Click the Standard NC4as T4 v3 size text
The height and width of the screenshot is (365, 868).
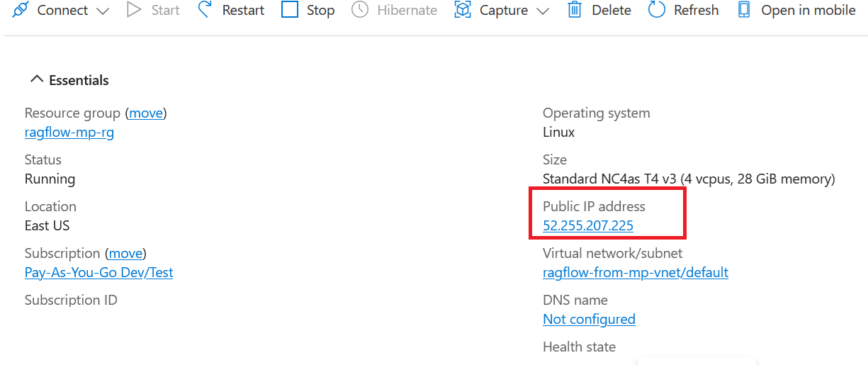tap(689, 179)
